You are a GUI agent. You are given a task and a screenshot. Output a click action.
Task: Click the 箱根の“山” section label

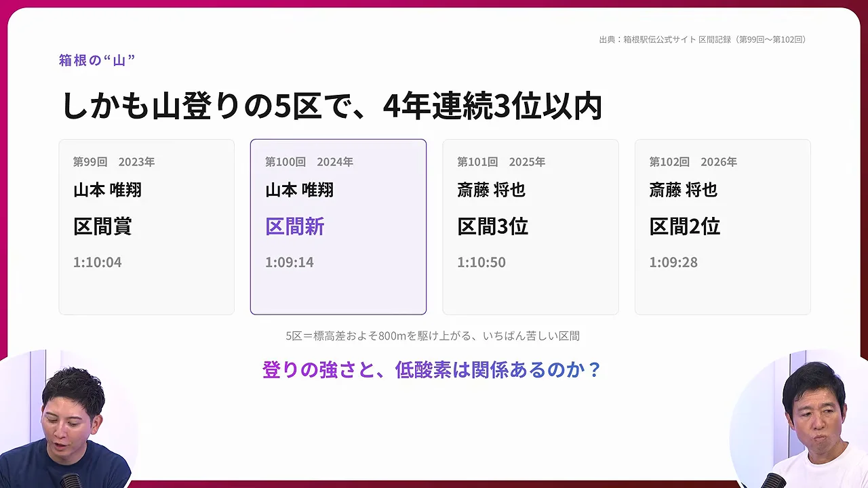(x=97, y=60)
